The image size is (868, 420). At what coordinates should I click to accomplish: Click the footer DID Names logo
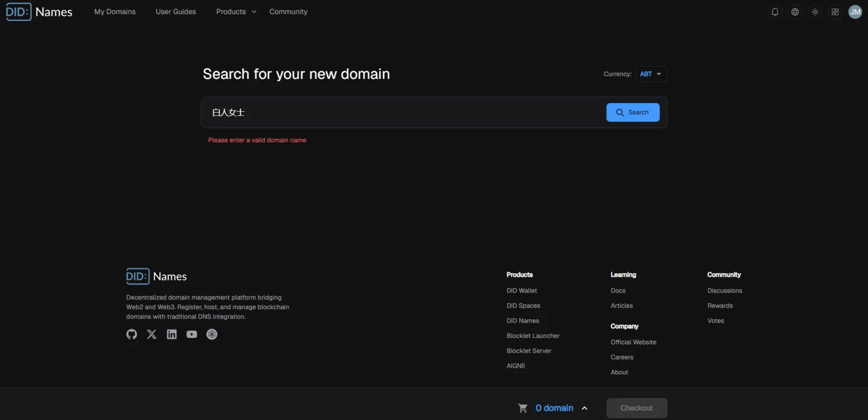(x=156, y=276)
